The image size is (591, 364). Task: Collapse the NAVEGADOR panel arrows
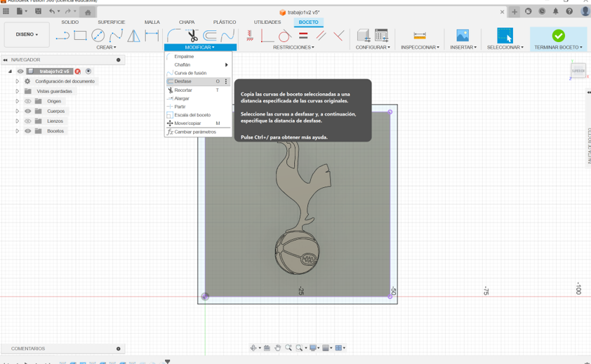pos(6,60)
